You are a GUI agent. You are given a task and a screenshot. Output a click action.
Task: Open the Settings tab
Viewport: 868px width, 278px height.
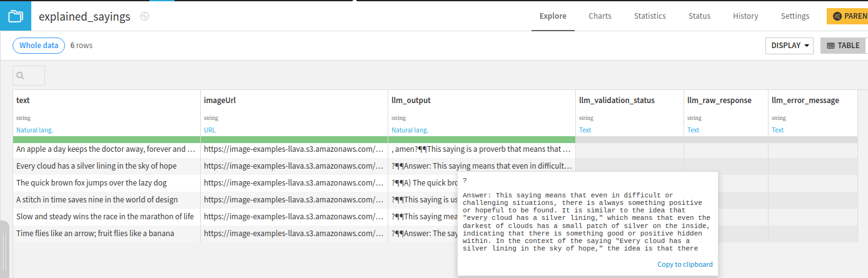tap(795, 16)
